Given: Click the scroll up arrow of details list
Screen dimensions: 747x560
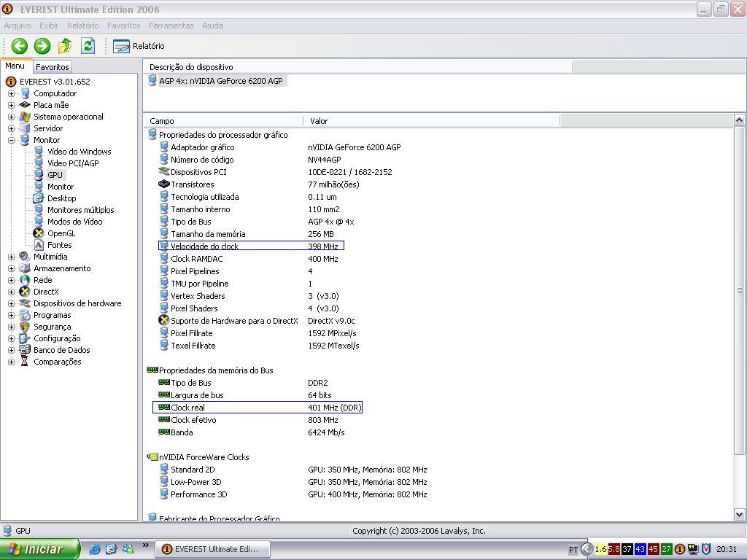Looking at the screenshot, I should tap(740, 120).
